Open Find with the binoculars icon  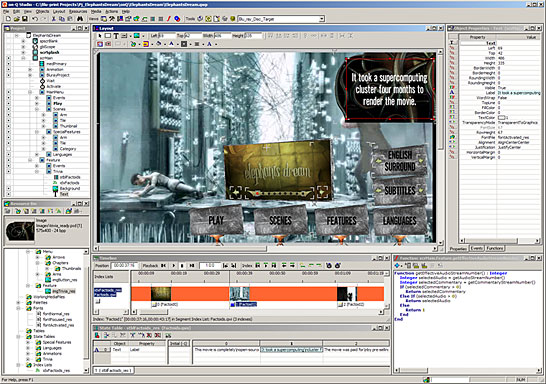coord(80,19)
